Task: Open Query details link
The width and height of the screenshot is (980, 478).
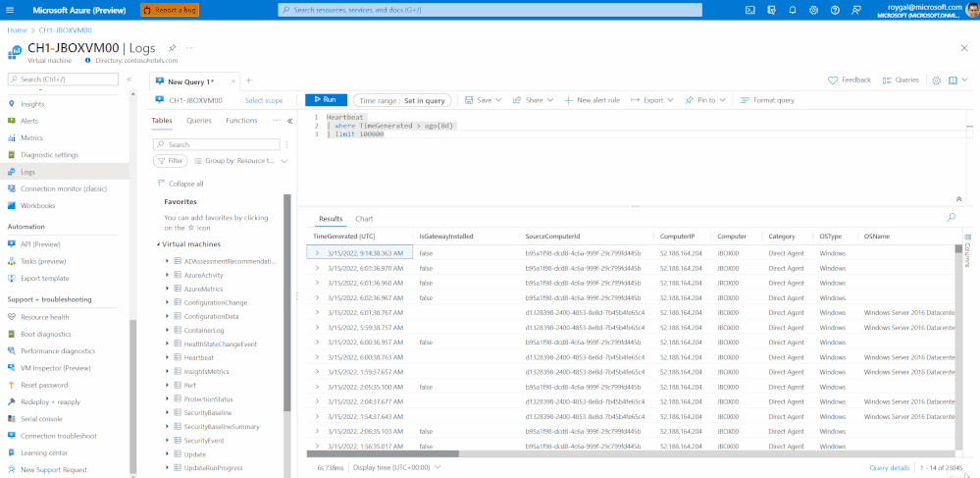Action: point(890,467)
